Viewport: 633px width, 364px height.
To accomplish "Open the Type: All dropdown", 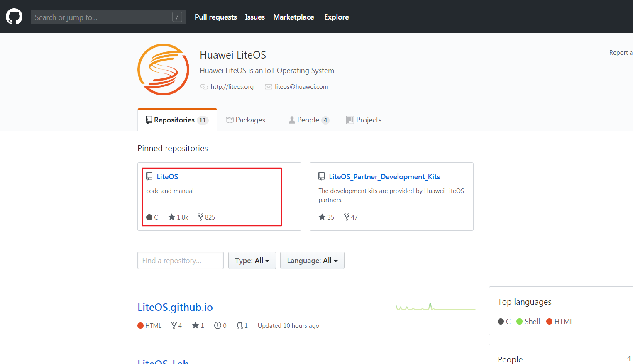I will click(x=252, y=260).
